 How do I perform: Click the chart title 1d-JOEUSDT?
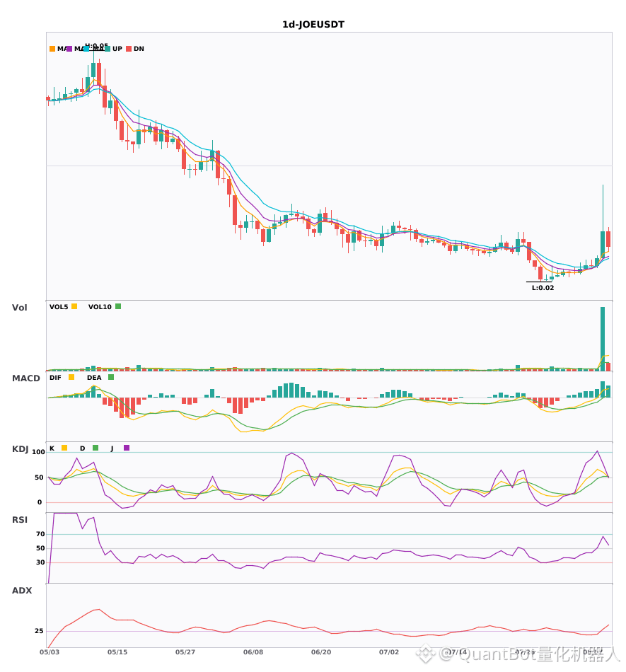313,25
